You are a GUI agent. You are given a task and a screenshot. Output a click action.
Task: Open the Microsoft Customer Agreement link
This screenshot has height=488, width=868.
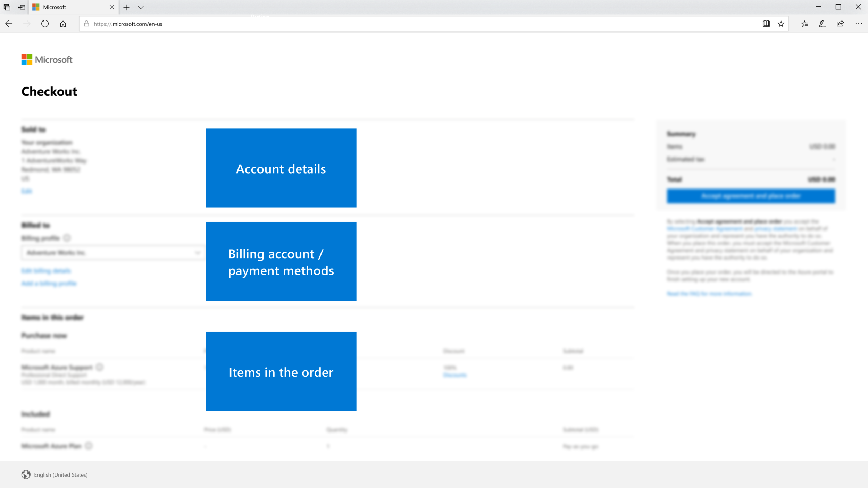click(704, 229)
